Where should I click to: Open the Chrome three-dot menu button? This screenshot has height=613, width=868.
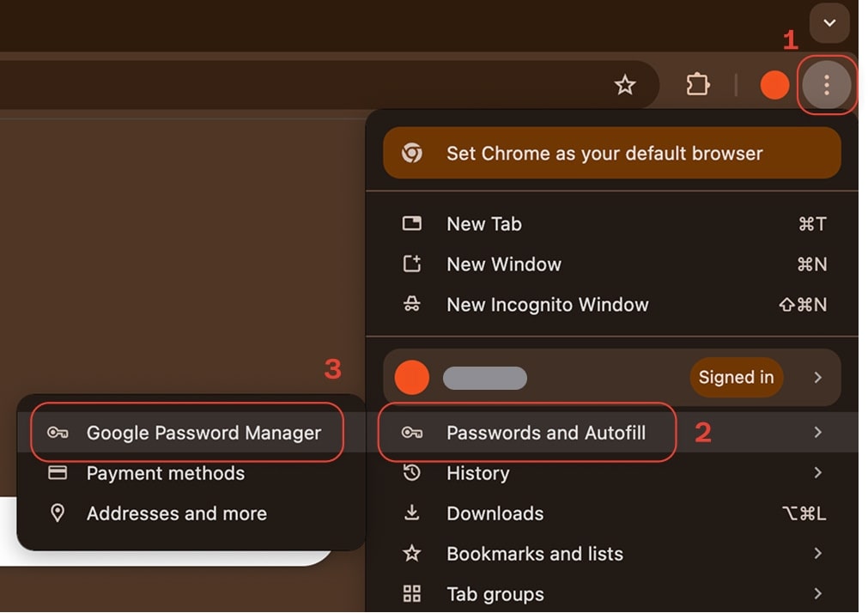[827, 85]
